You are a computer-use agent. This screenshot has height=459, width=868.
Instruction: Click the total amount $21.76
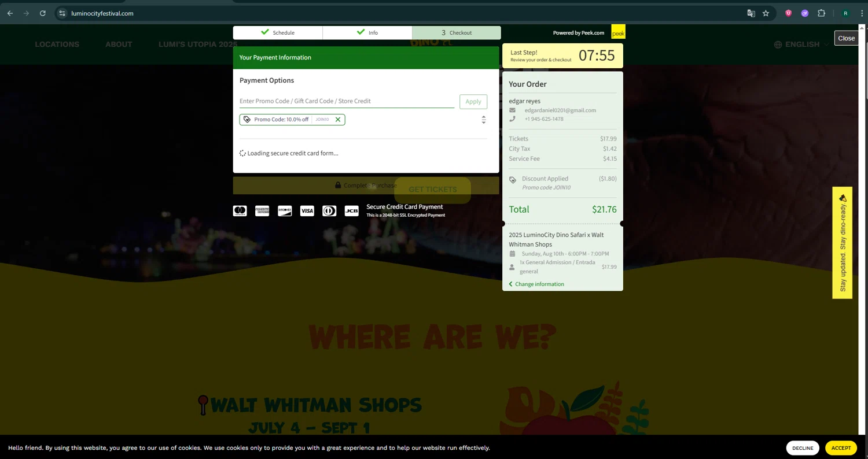click(x=604, y=210)
